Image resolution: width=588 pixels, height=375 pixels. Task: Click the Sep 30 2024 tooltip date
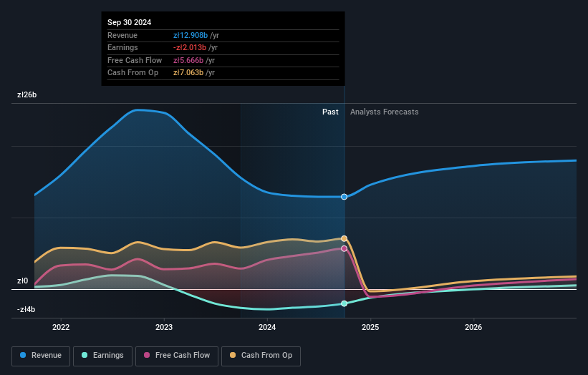click(130, 22)
